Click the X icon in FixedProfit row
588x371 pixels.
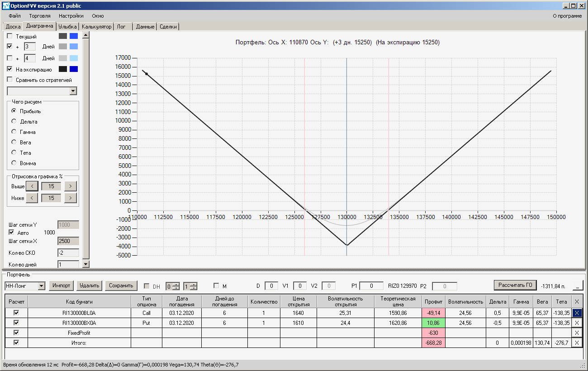click(577, 333)
